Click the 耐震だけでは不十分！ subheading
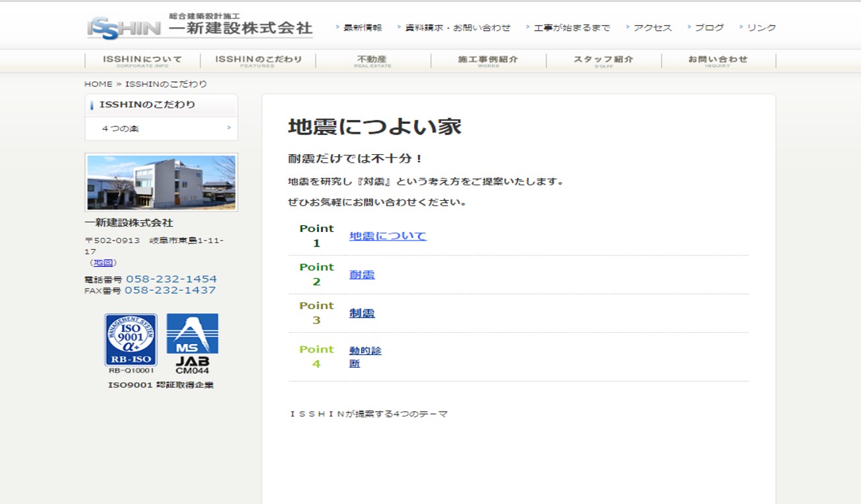861x504 pixels. [355, 159]
